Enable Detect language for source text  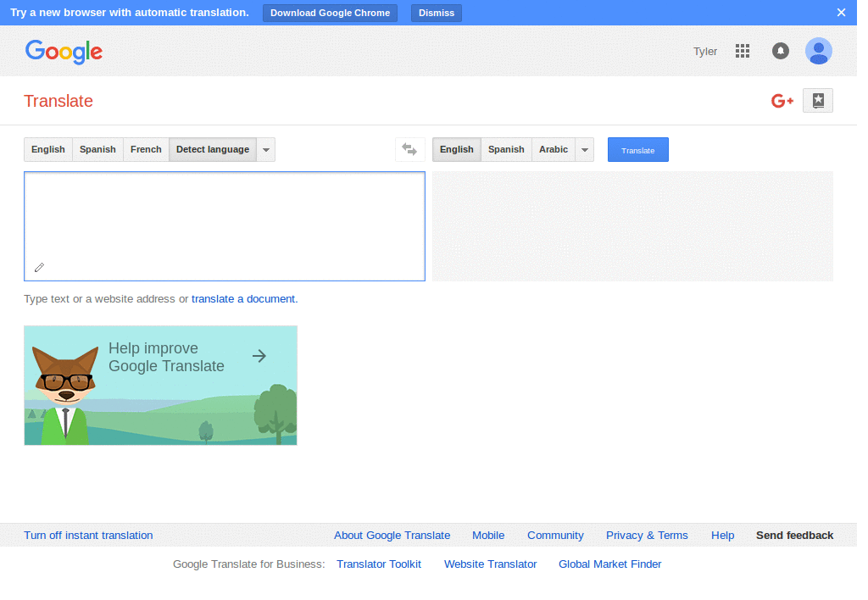212,149
